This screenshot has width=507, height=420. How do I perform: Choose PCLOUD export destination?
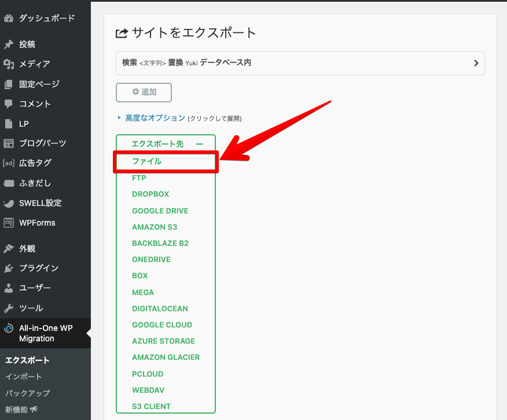point(148,374)
